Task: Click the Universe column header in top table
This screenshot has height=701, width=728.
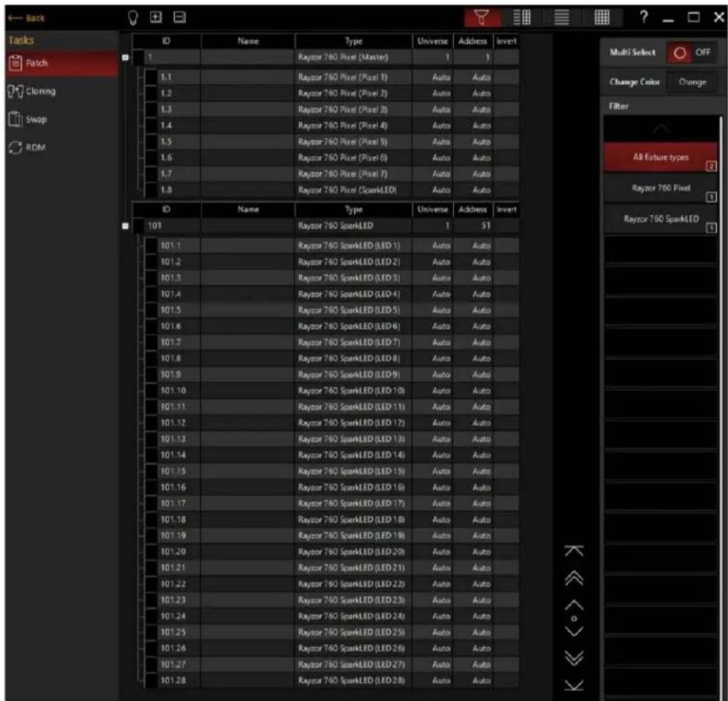Action: (x=433, y=41)
